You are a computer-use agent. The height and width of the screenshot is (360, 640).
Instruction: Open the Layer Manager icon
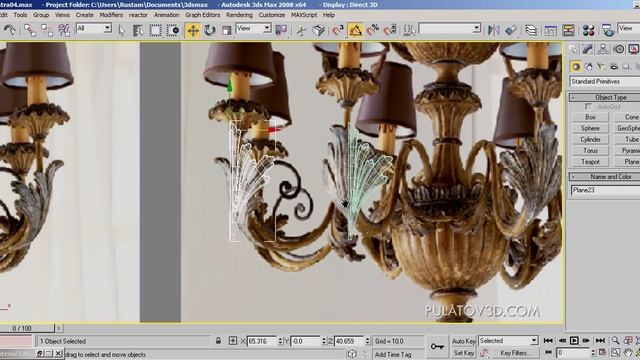click(531, 30)
